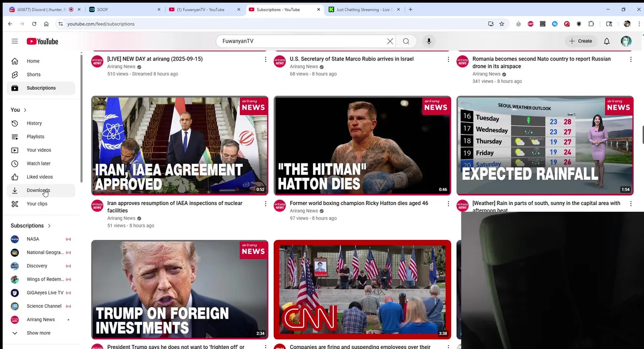
Task: Open Trump on Foreign Investments thumbnail
Action: pyautogui.click(x=180, y=290)
